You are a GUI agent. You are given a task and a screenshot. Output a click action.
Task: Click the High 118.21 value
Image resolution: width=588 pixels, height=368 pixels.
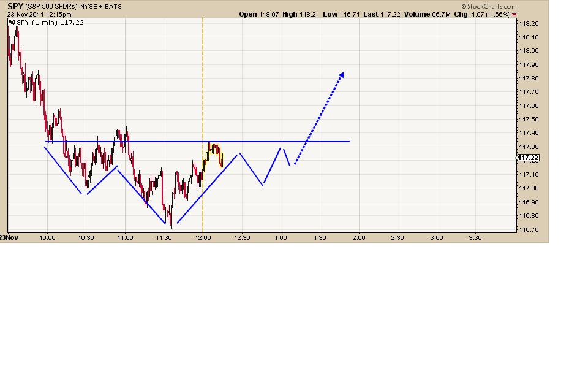pos(301,14)
